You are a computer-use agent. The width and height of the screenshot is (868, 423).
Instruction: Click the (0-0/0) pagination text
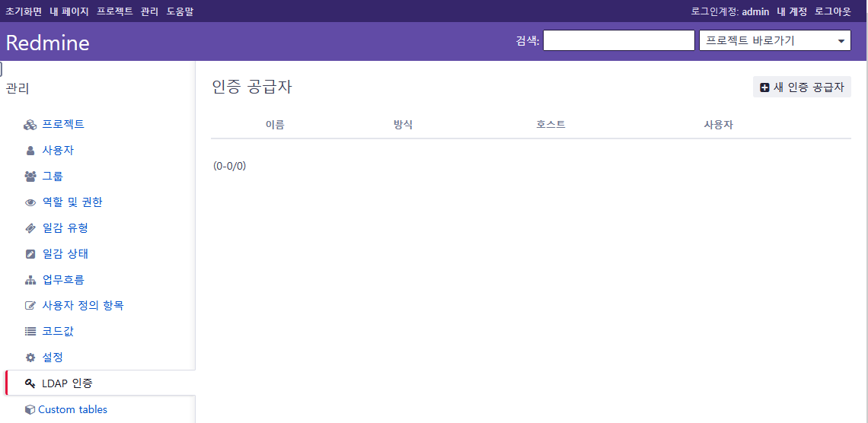pyautogui.click(x=230, y=166)
